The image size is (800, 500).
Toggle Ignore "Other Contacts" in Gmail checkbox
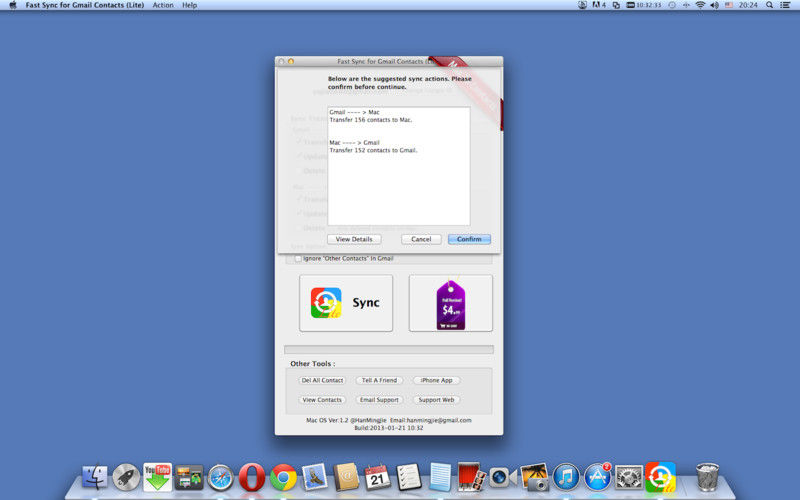click(298, 259)
